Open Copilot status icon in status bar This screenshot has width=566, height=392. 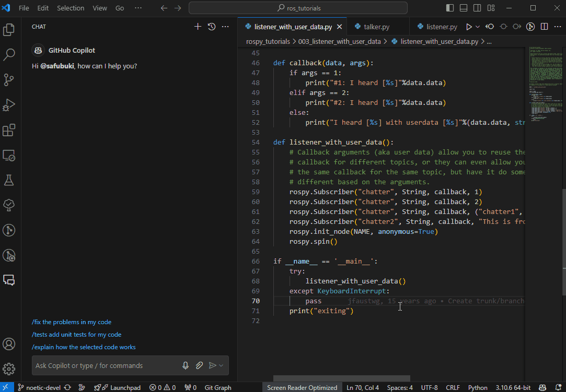pos(542,387)
